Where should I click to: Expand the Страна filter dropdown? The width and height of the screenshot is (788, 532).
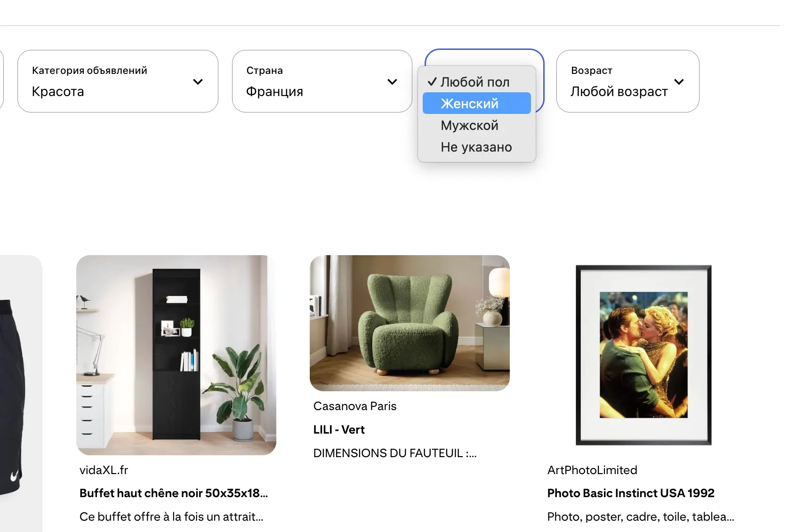[x=322, y=81]
